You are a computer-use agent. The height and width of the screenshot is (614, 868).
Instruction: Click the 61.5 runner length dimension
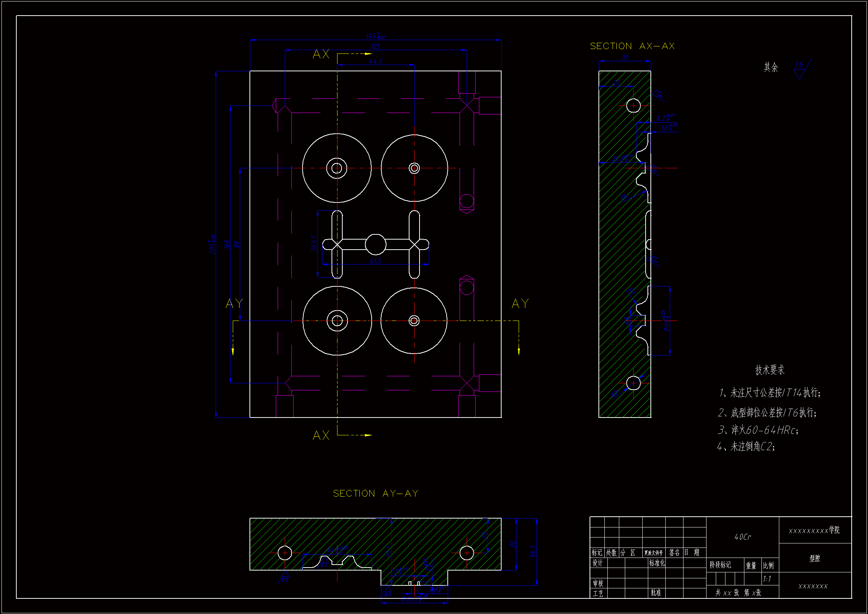tap(375, 261)
